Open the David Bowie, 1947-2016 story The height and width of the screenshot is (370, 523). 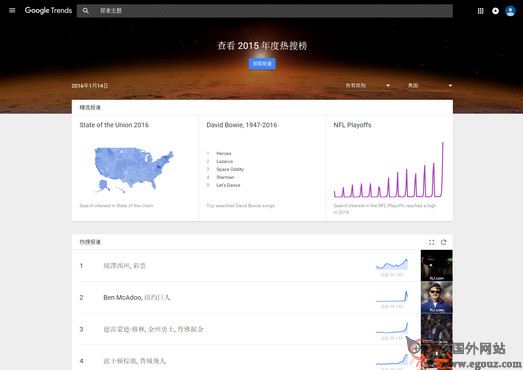click(x=241, y=125)
